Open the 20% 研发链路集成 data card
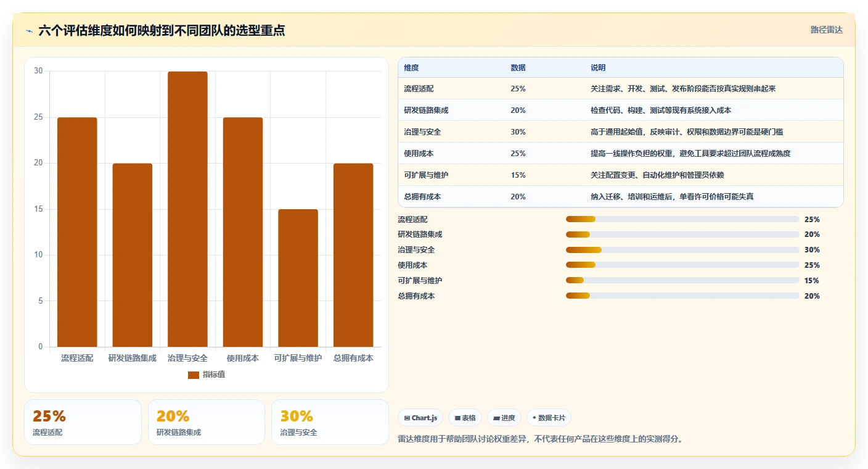 click(x=207, y=422)
